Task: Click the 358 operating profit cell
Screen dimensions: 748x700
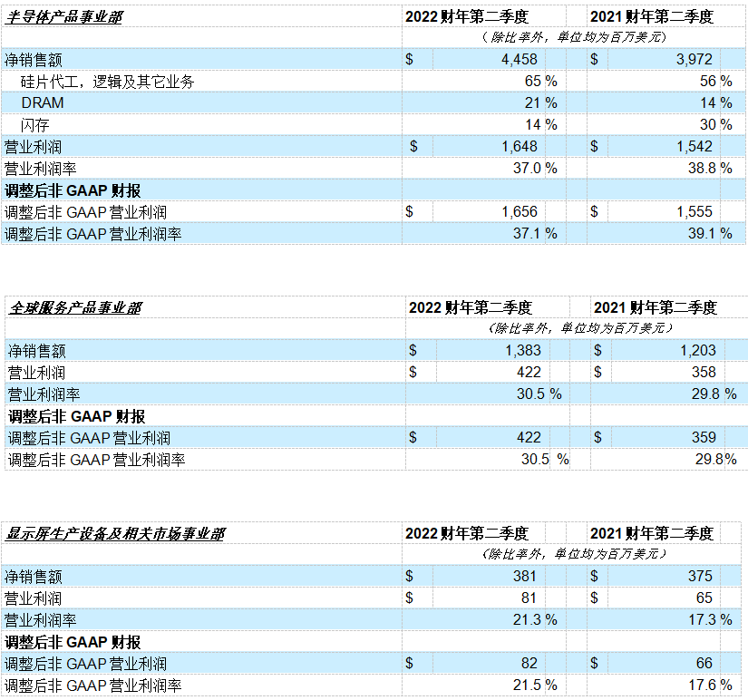Action: point(702,373)
